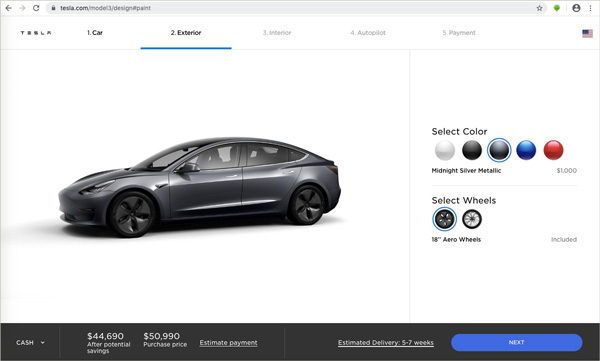Select Midnight Silver Metallic color
The width and height of the screenshot is (600, 361).
tap(499, 150)
